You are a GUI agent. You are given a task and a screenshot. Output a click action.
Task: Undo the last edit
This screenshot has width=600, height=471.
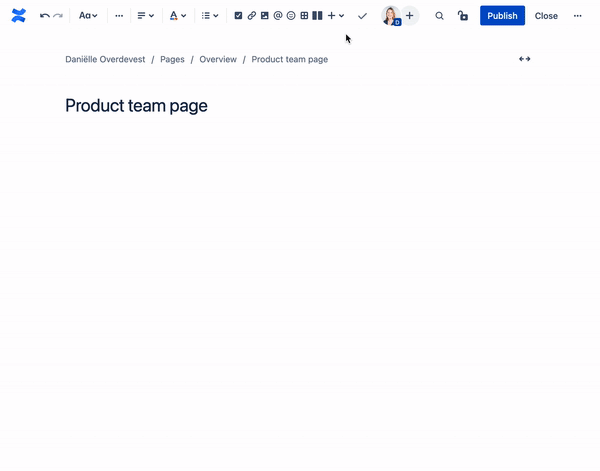44,16
